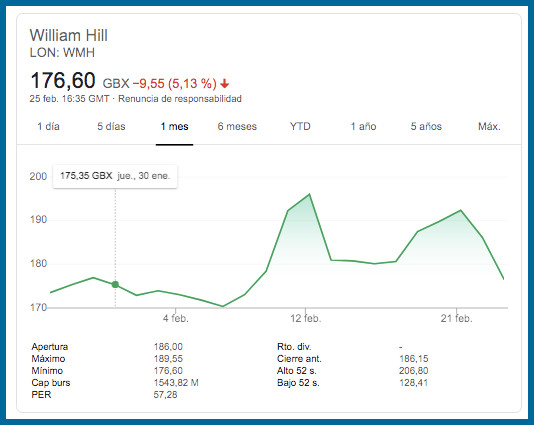Click the Rto. div. label
The image size is (534, 425).
294,347
